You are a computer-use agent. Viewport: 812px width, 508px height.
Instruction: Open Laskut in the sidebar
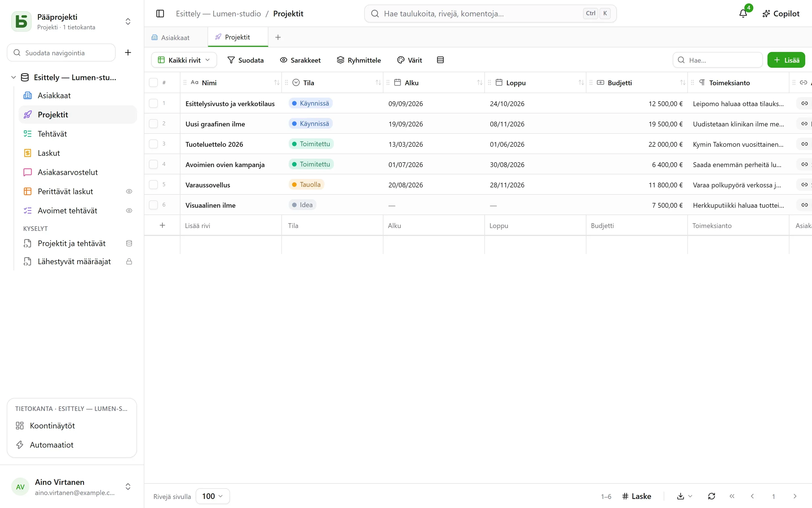coord(78,153)
